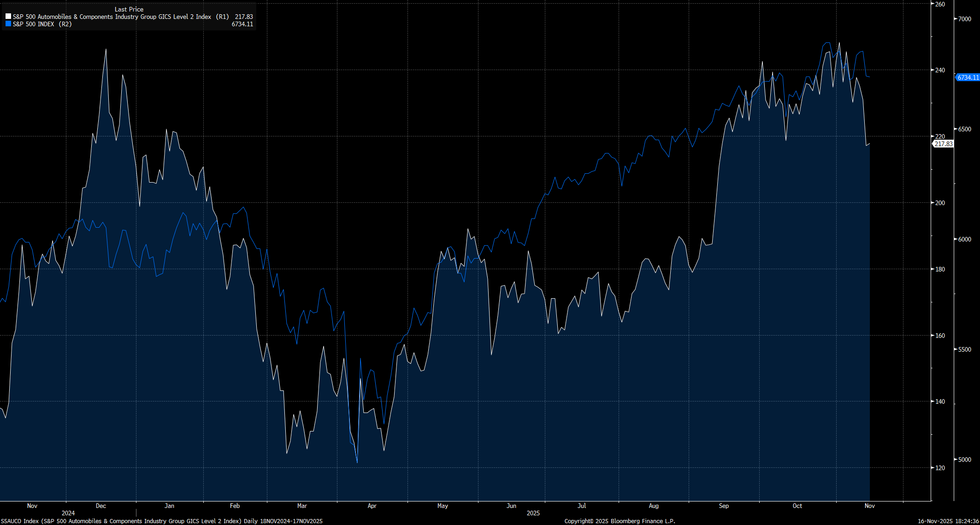Click the white legend swatch for Automobiles index

[8, 17]
